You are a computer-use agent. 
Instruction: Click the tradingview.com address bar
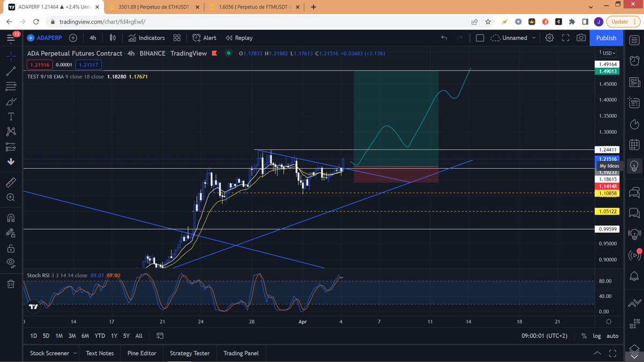[258, 22]
